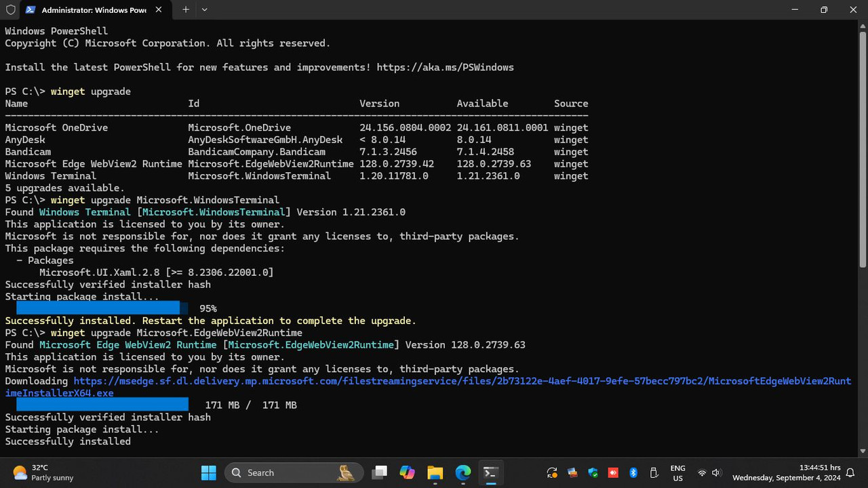Open the volume speaker tray icon
Screen dimensions: 868x488
[x=717, y=472]
